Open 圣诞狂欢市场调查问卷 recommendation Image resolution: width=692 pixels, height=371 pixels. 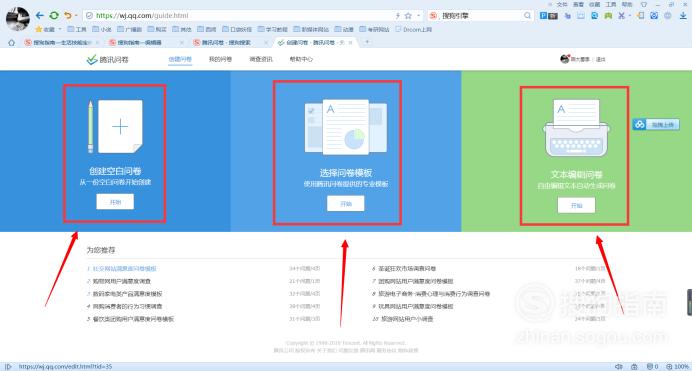[x=407, y=268]
